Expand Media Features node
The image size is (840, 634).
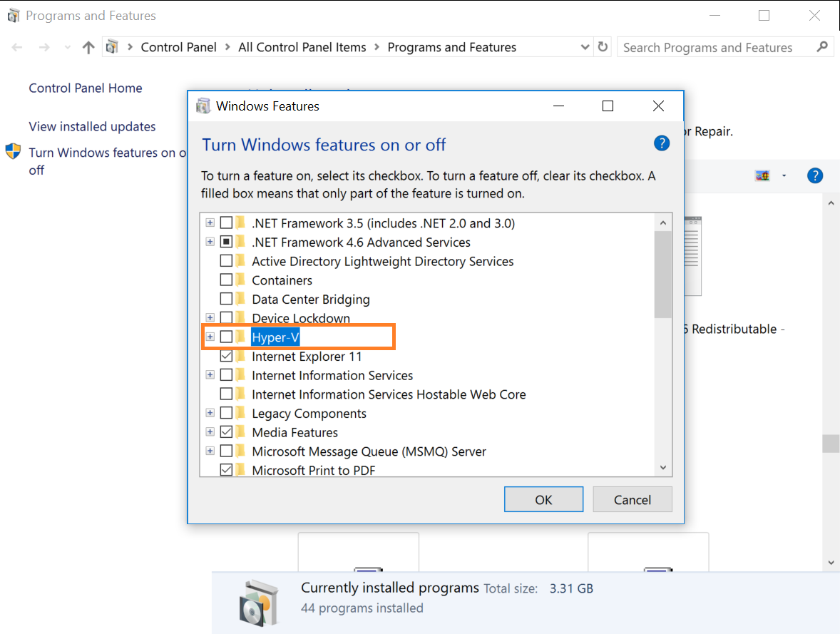click(210, 432)
